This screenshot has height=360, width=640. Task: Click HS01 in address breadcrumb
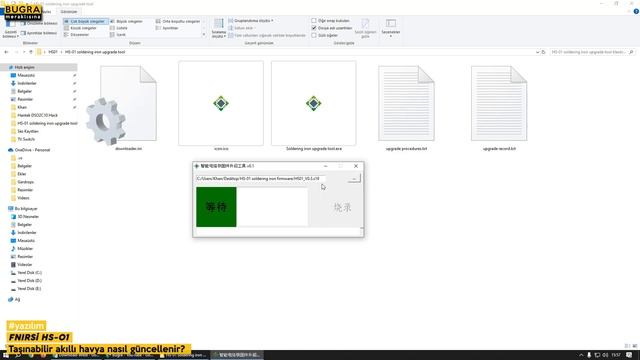(53, 52)
